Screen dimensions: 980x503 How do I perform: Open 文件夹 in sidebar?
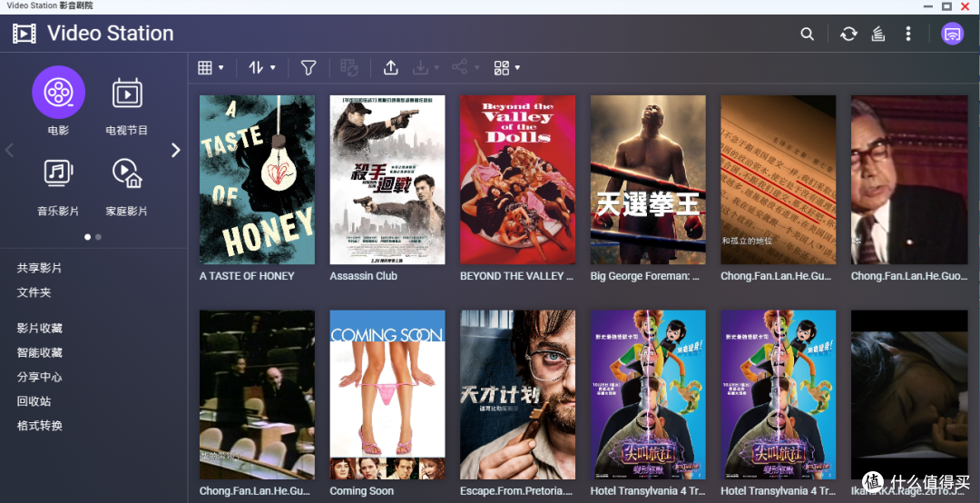[x=34, y=292]
